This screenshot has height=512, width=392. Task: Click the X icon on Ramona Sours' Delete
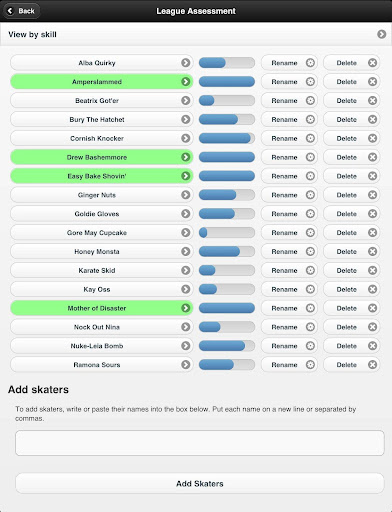click(372, 365)
